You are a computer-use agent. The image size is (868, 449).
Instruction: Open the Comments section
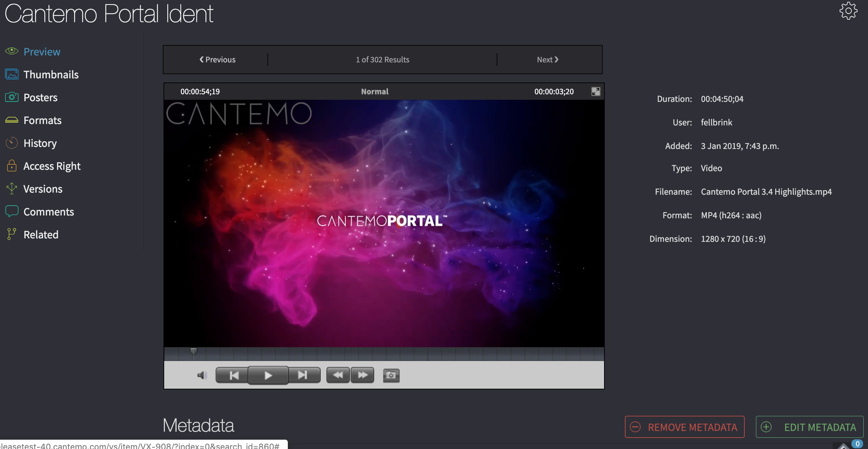(x=49, y=212)
